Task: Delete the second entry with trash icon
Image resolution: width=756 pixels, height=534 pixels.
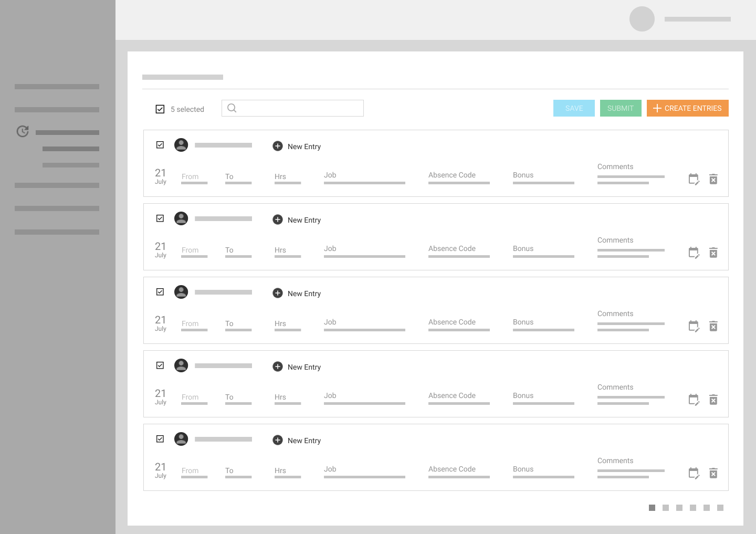Action: pyautogui.click(x=713, y=253)
